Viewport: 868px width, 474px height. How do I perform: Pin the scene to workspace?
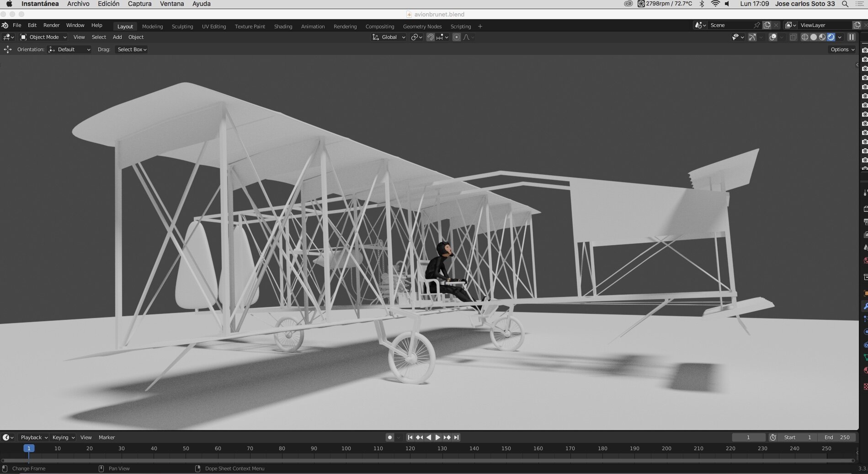pyautogui.click(x=757, y=25)
